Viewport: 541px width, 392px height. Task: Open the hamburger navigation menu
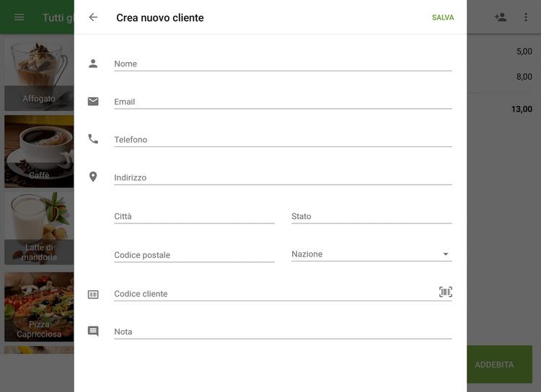19,17
